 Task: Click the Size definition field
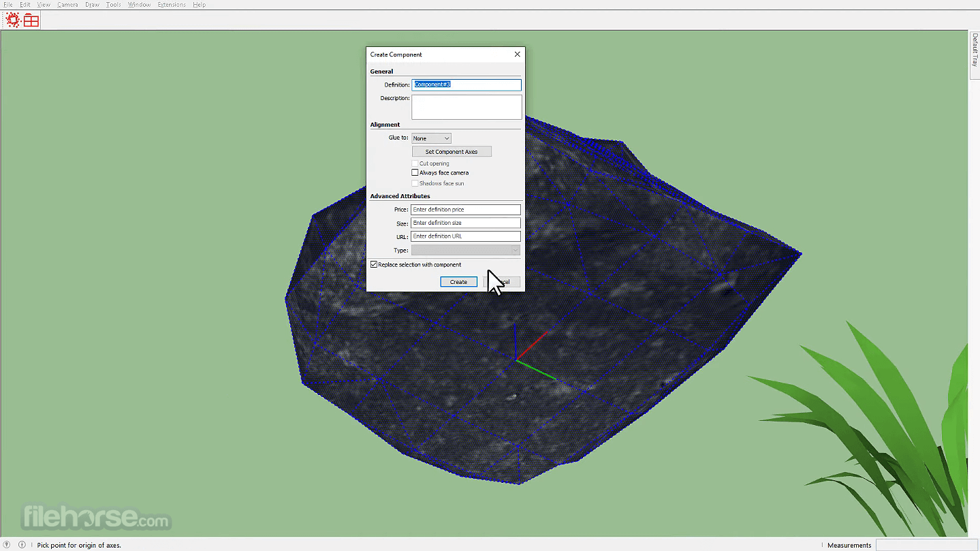pos(466,223)
